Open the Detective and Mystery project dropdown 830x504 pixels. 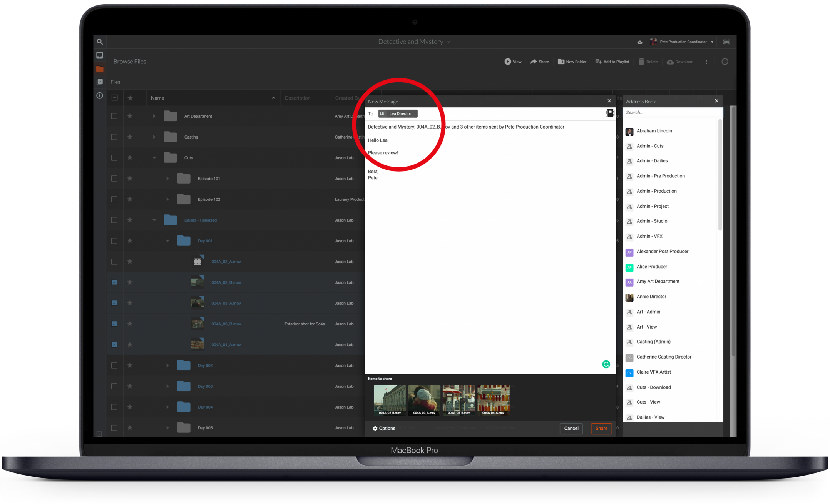414,42
